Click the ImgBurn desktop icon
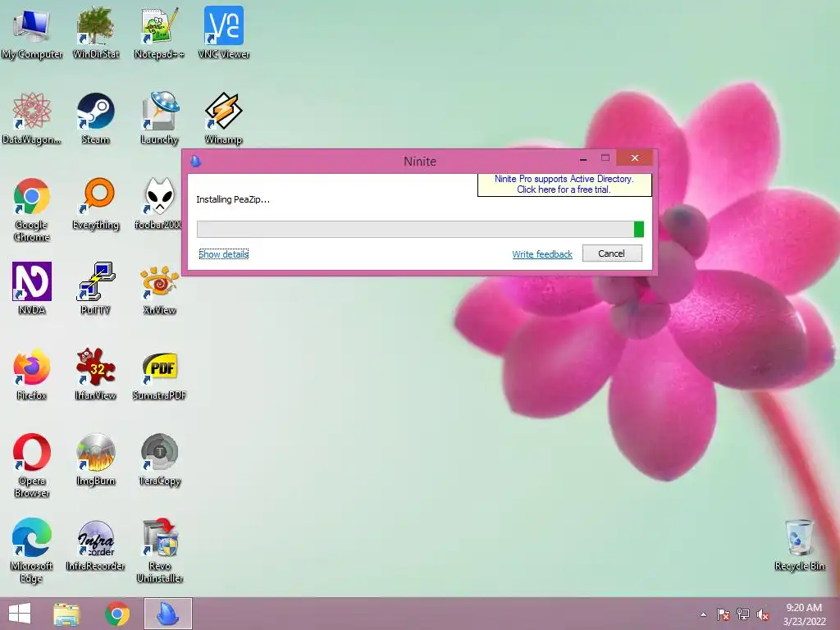This screenshot has width=840, height=630. [95, 460]
